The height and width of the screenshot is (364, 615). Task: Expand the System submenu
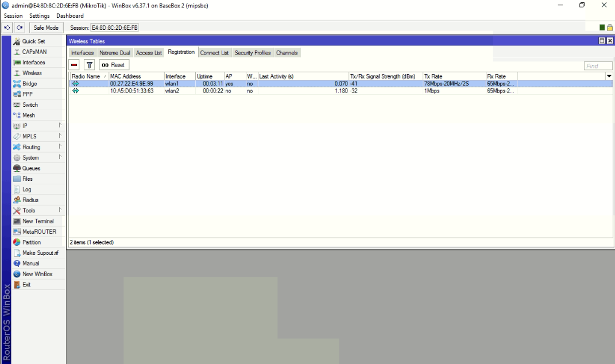point(38,158)
